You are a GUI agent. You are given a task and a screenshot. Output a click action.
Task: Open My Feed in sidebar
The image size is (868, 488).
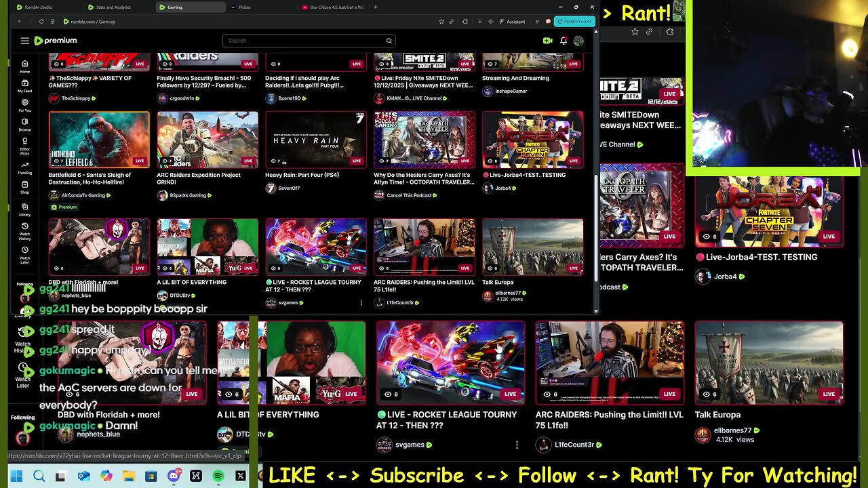click(24, 86)
